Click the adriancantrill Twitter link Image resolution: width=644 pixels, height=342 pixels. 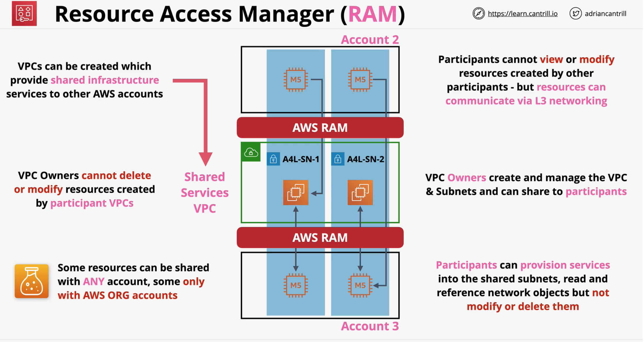click(x=605, y=11)
